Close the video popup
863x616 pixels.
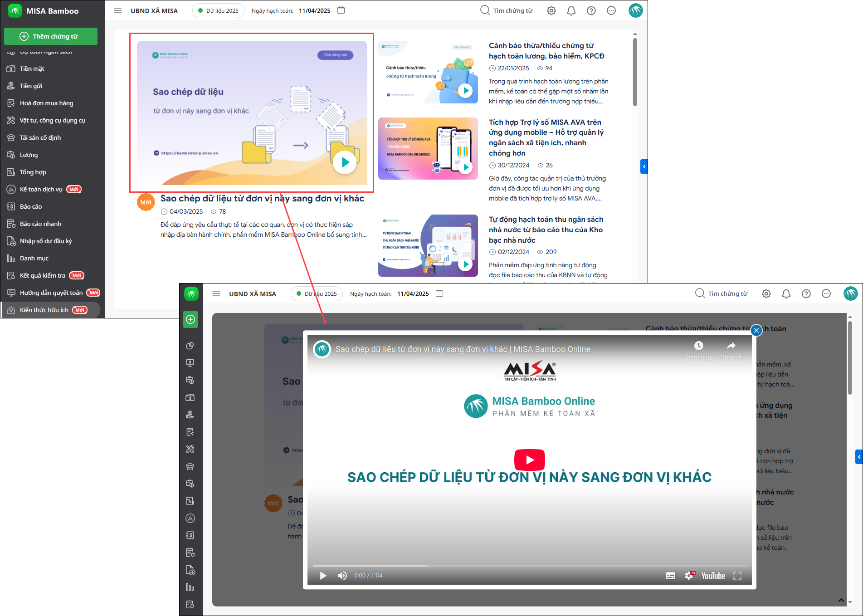coord(756,331)
